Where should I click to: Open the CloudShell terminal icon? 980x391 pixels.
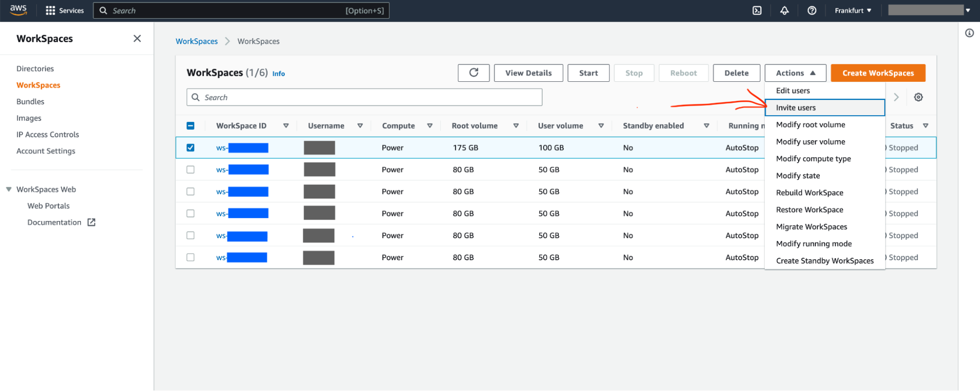click(x=757, y=10)
